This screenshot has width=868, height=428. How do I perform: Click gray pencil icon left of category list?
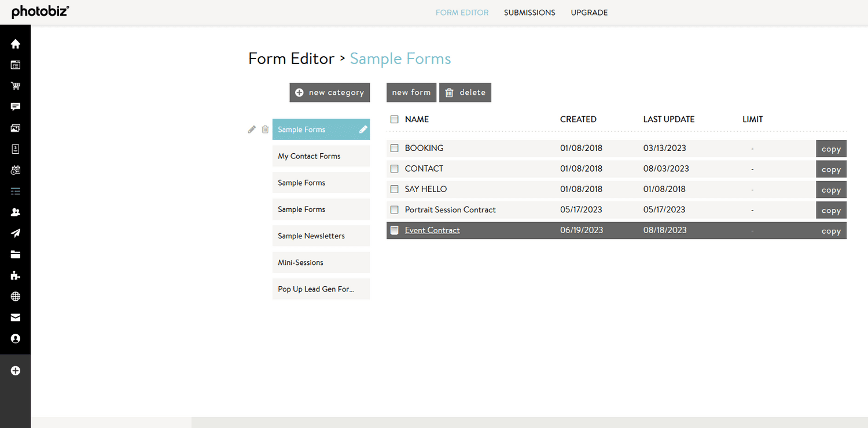click(x=252, y=130)
